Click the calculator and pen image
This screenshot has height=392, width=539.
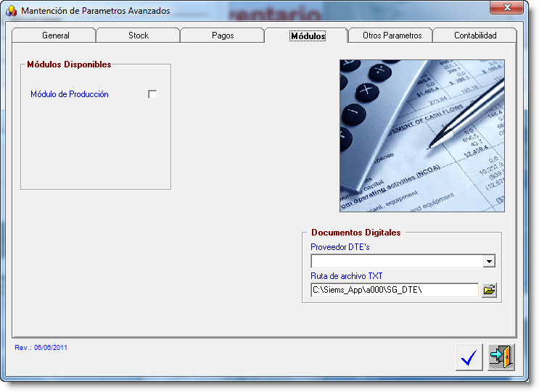[422, 136]
